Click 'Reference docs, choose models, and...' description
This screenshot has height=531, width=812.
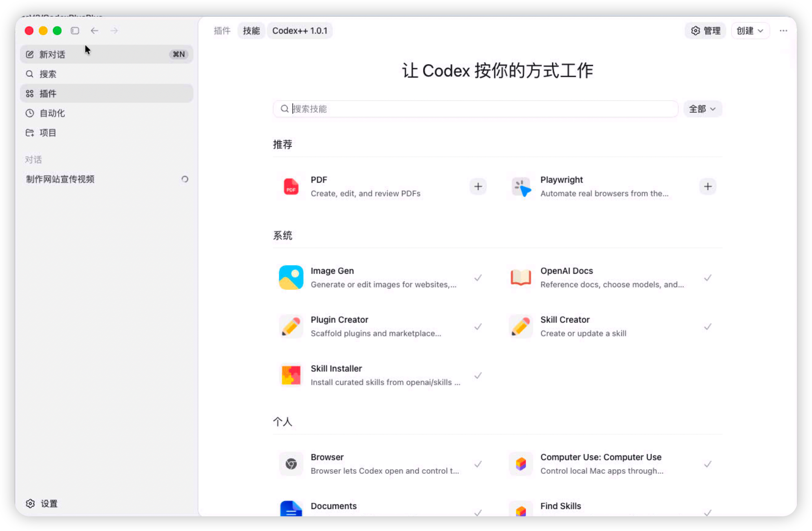(612, 284)
